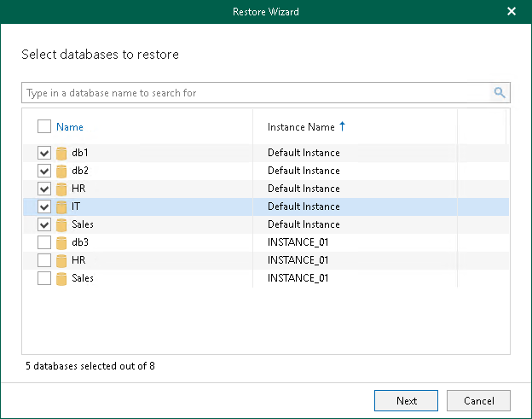Click the db2 database icon
Image resolution: width=532 pixels, height=419 pixels.
[x=61, y=172]
